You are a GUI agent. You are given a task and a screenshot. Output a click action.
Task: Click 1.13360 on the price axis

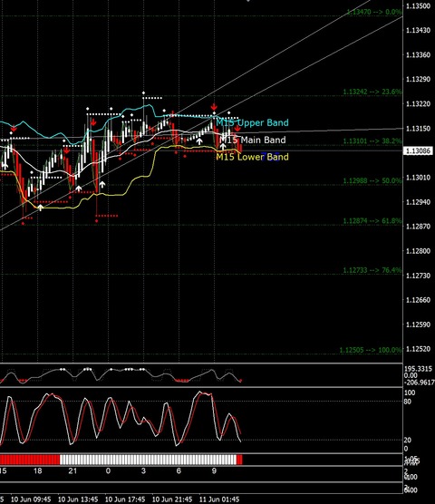[x=418, y=55]
